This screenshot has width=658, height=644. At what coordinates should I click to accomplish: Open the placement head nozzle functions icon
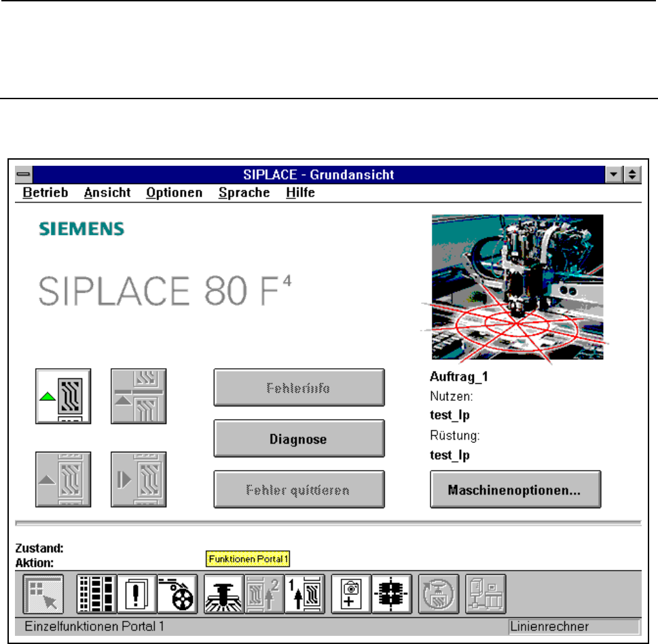(223, 594)
